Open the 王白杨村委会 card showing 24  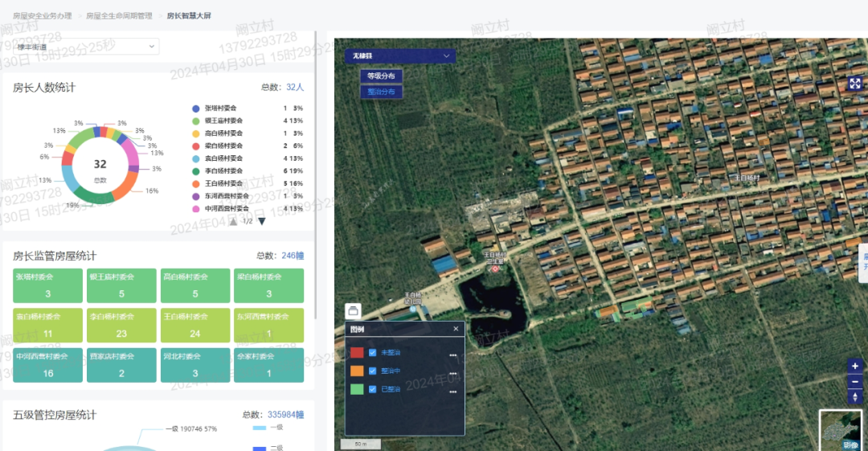pyautogui.click(x=194, y=326)
